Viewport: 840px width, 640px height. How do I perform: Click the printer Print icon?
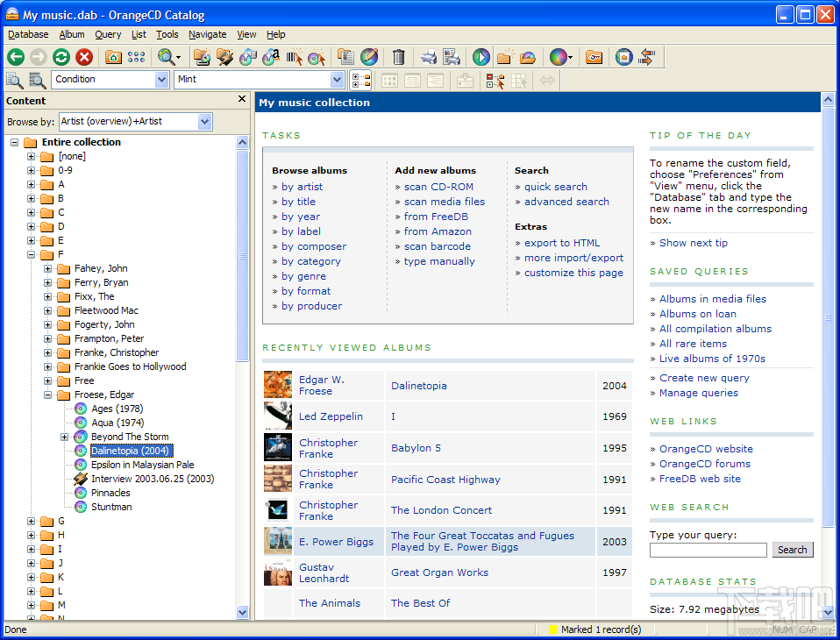pyautogui.click(x=428, y=57)
